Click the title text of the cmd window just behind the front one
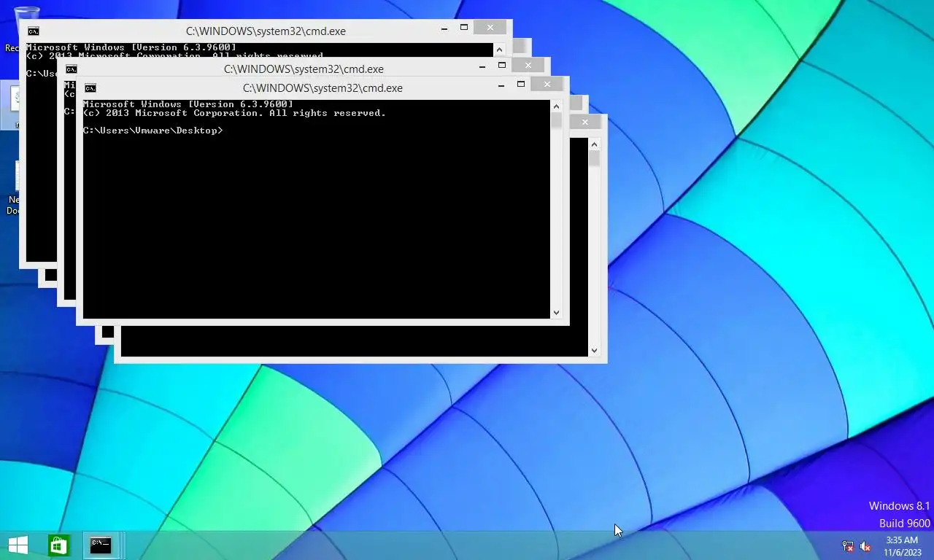934x560 pixels. click(x=304, y=69)
